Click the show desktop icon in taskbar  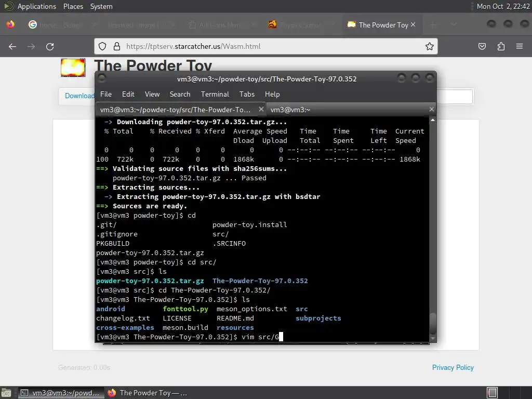6,393
